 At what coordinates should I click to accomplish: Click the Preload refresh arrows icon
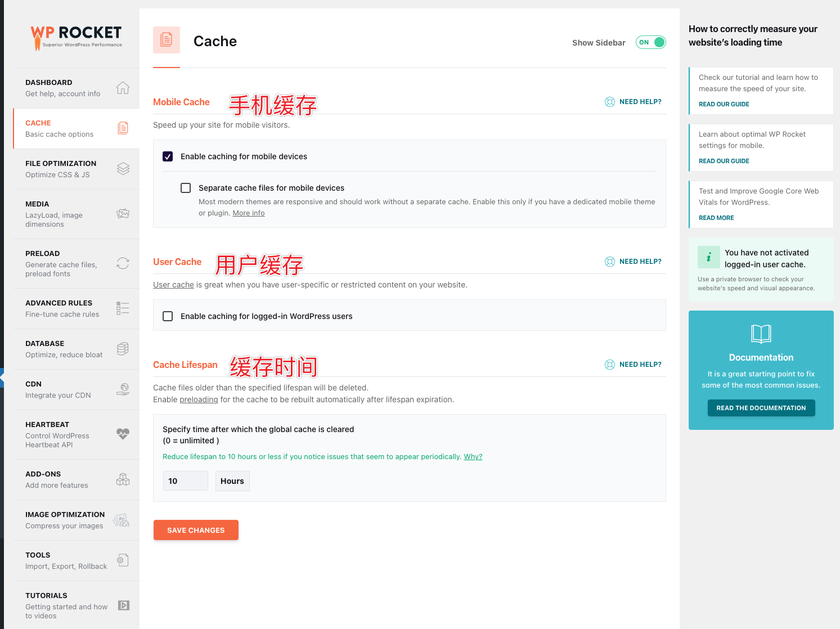[123, 263]
